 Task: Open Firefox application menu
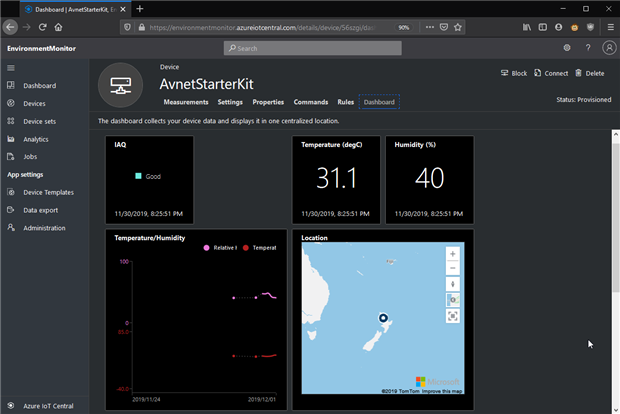coord(609,28)
